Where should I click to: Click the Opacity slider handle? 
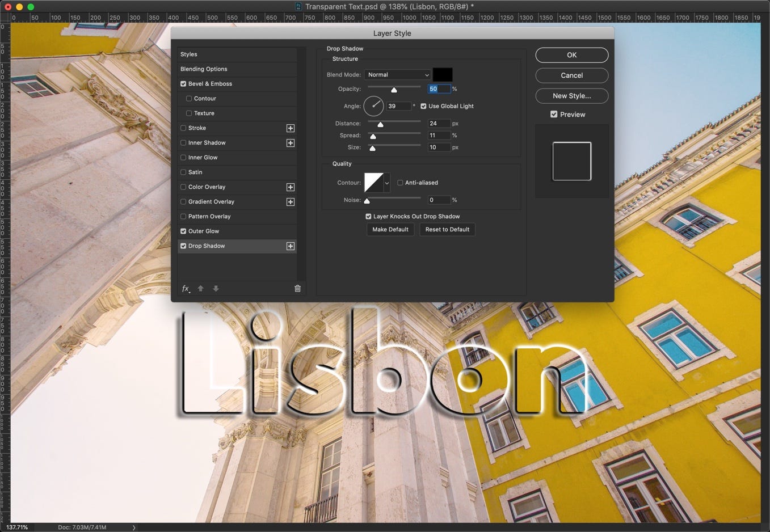(x=394, y=90)
